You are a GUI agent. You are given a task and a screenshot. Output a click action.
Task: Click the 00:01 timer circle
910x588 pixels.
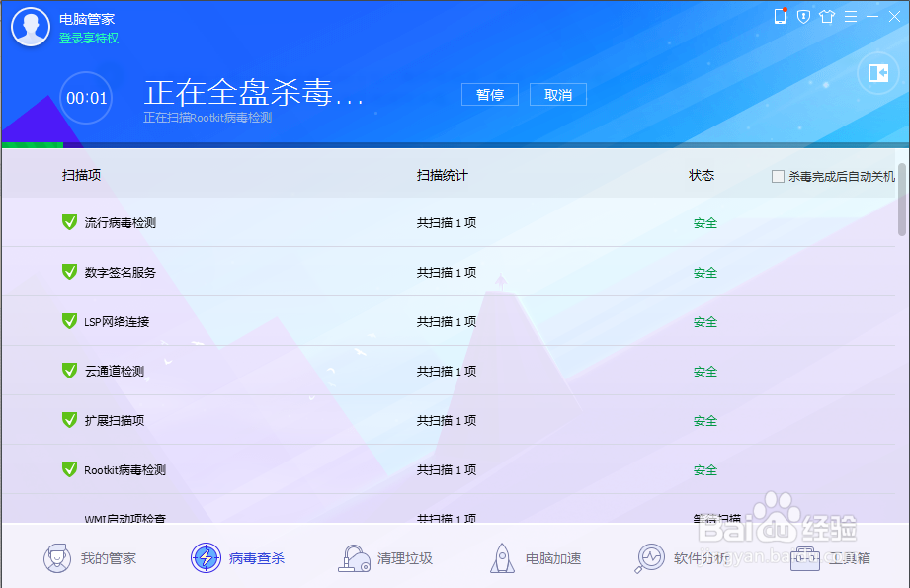(86, 98)
